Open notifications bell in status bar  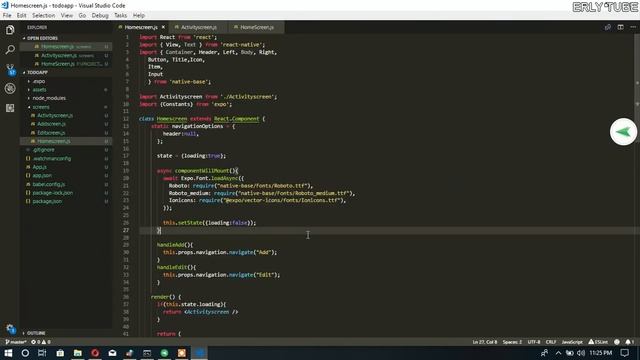point(629,342)
